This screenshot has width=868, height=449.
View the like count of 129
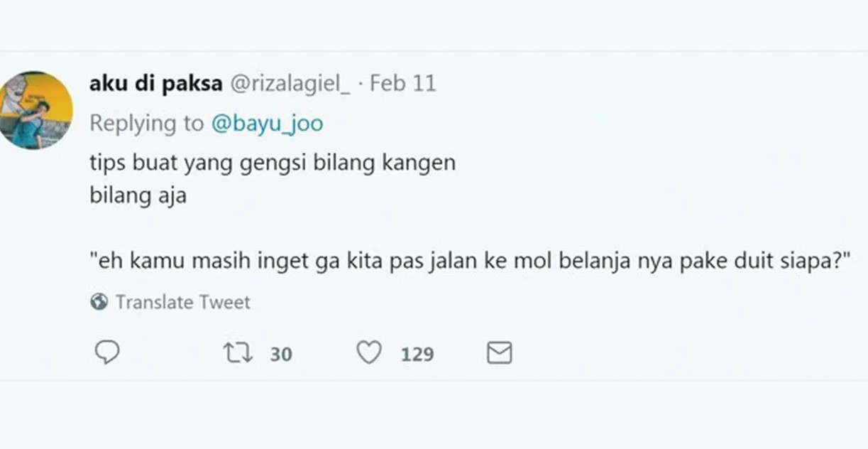[417, 354]
